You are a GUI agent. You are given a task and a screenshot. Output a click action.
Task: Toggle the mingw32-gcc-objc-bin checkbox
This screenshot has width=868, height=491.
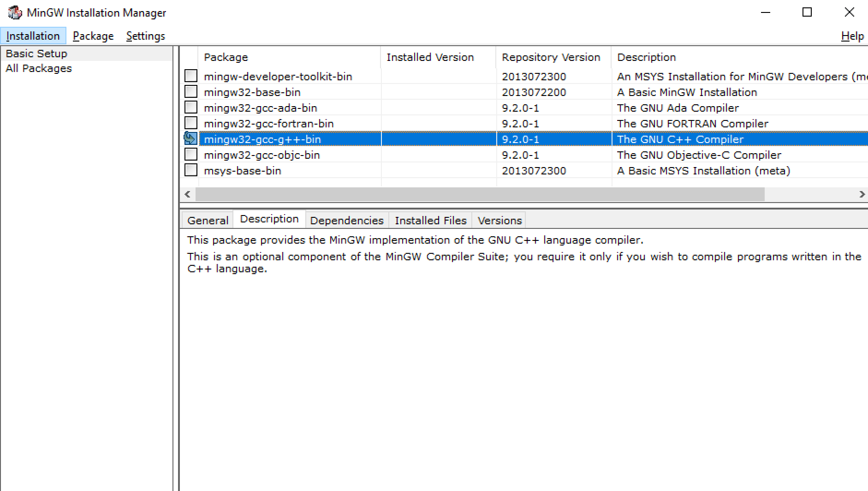(x=191, y=154)
